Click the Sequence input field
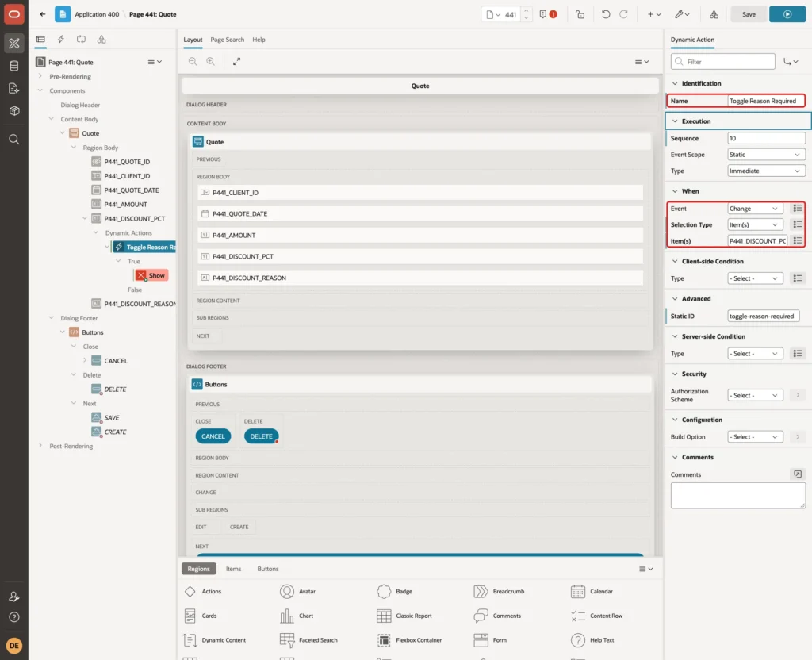812x660 pixels. click(767, 138)
